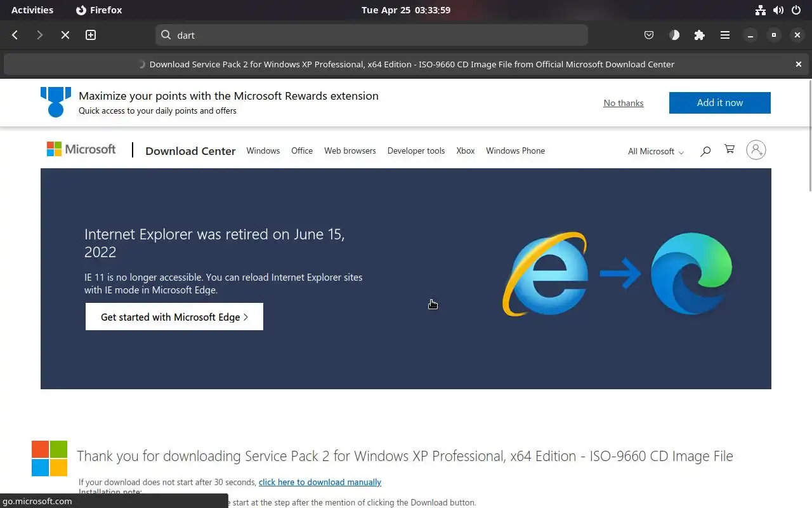Viewport: 812px width, 508px height.
Task: Open the Windows Phone menu item
Action: click(516, 151)
